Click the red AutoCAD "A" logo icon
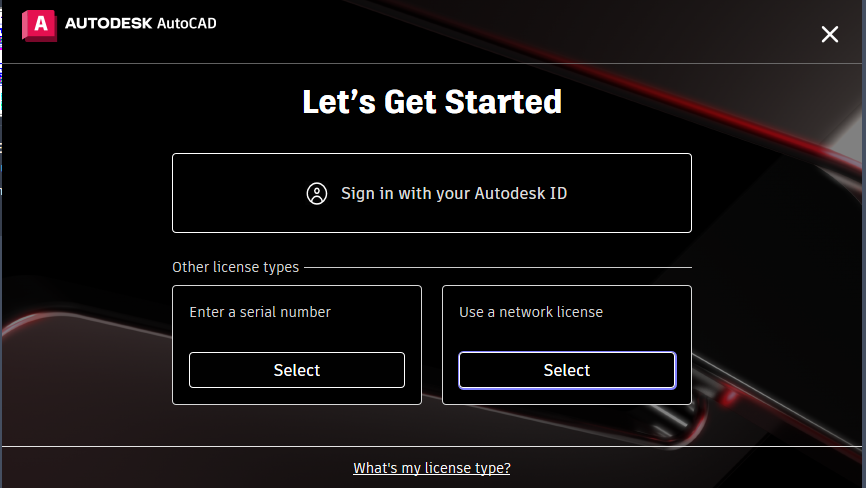The image size is (866, 488). click(x=39, y=24)
